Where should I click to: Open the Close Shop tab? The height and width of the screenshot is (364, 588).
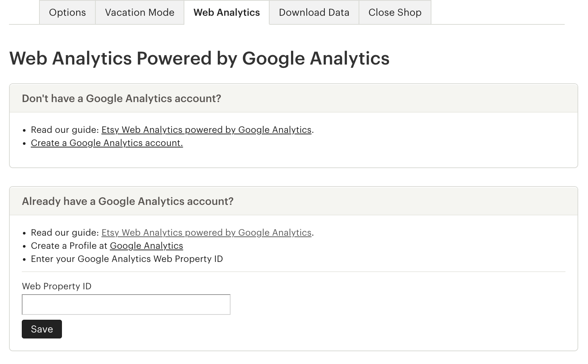click(395, 12)
